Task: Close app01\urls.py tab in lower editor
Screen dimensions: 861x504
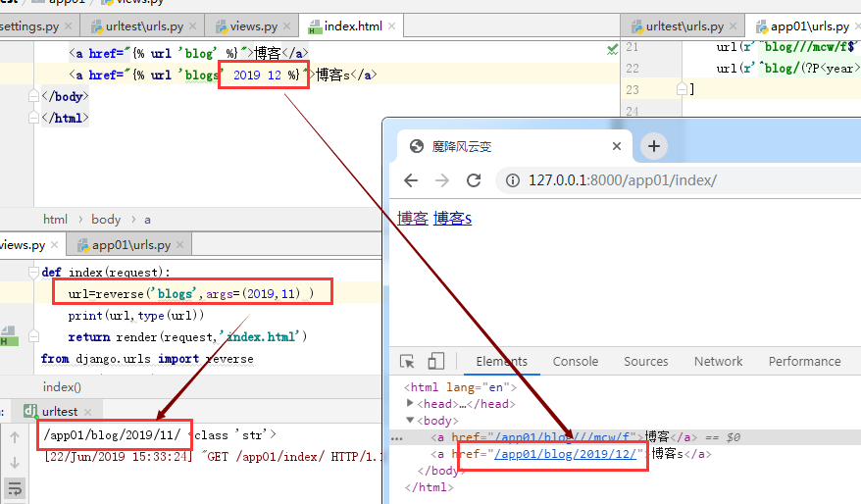Action: click(x=180, y=245)
